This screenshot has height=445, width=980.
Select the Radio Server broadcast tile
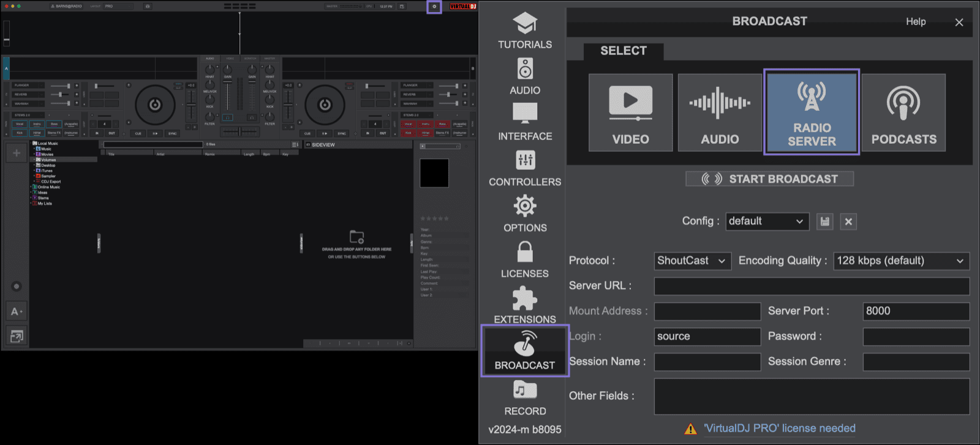[812, 112]
